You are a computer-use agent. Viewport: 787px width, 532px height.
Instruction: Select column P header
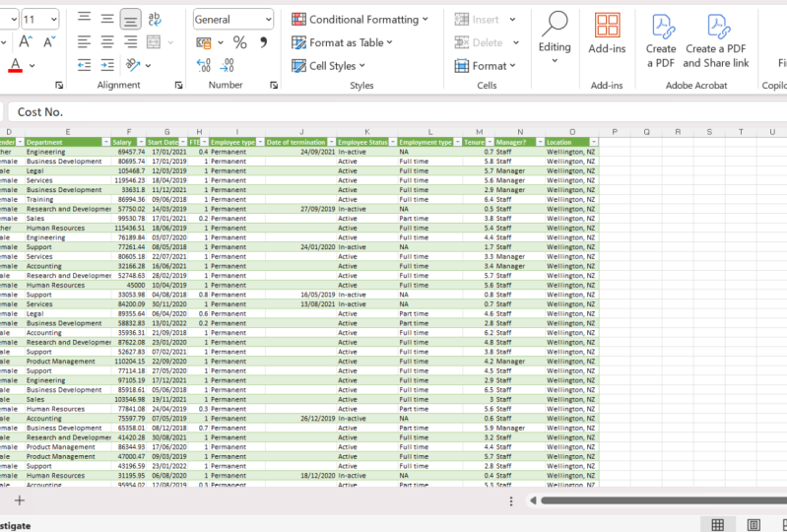click(615, 132)
